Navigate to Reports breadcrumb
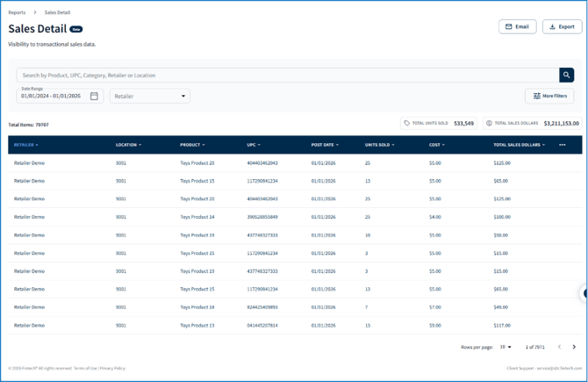Screen dimensions: 588x382 [17, 12]
